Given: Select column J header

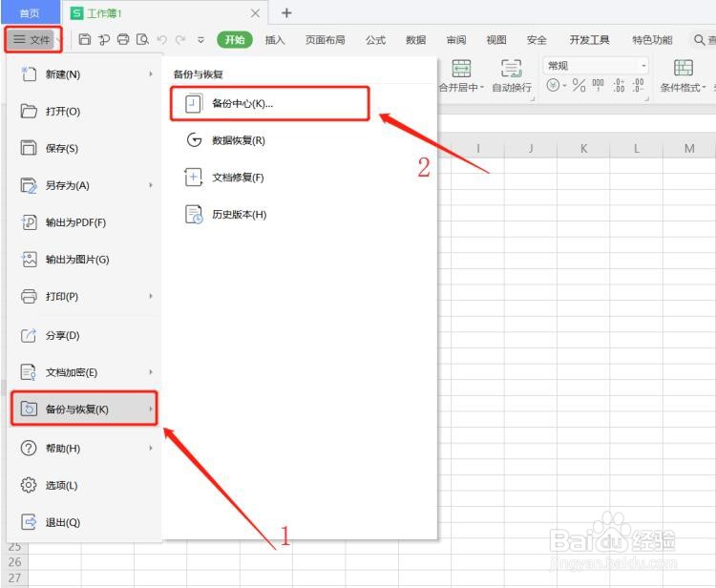Looking at the screenshot, I should pyautogui.click(x=531, y=148).
